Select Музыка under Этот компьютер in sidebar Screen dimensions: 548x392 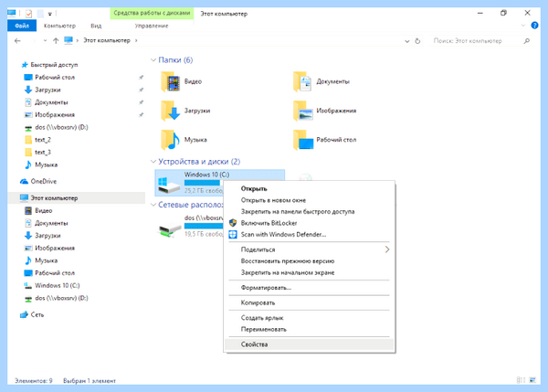coord(47,260)
